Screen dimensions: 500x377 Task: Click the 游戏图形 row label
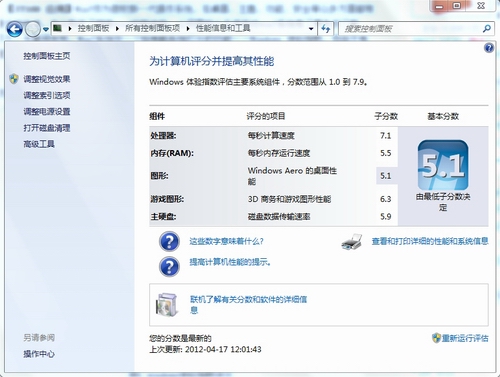[167, 199]
